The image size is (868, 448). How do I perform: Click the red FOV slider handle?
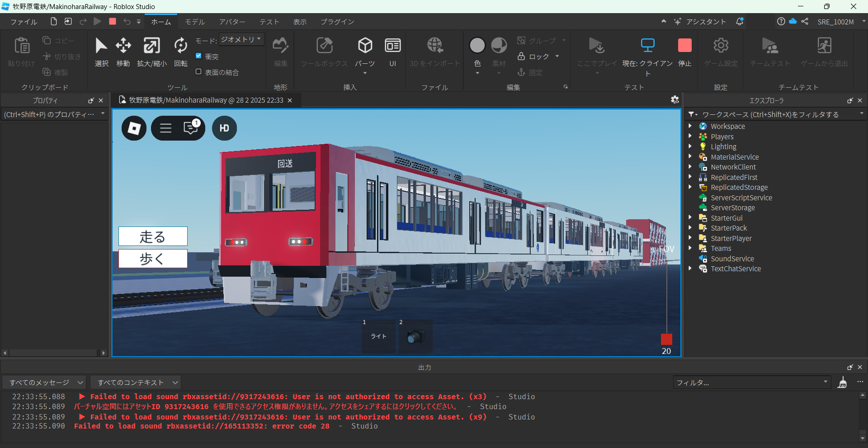(666, 339)
